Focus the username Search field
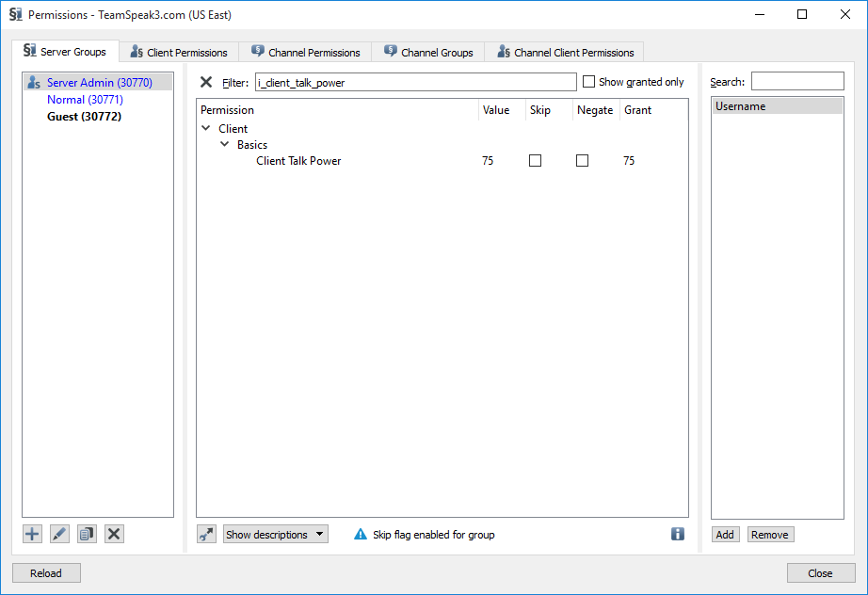Image resolution: width=868 pixels, height=595 pixels. pos(797,81)
